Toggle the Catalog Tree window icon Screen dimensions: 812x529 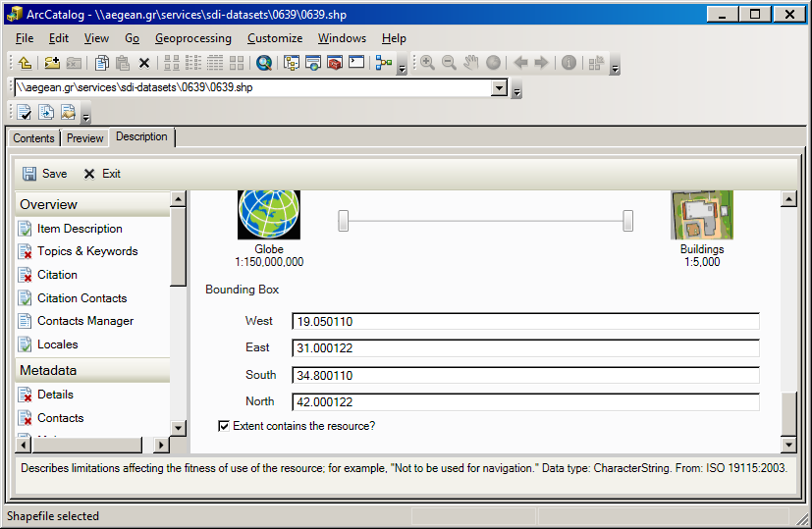tap(291, 63)
